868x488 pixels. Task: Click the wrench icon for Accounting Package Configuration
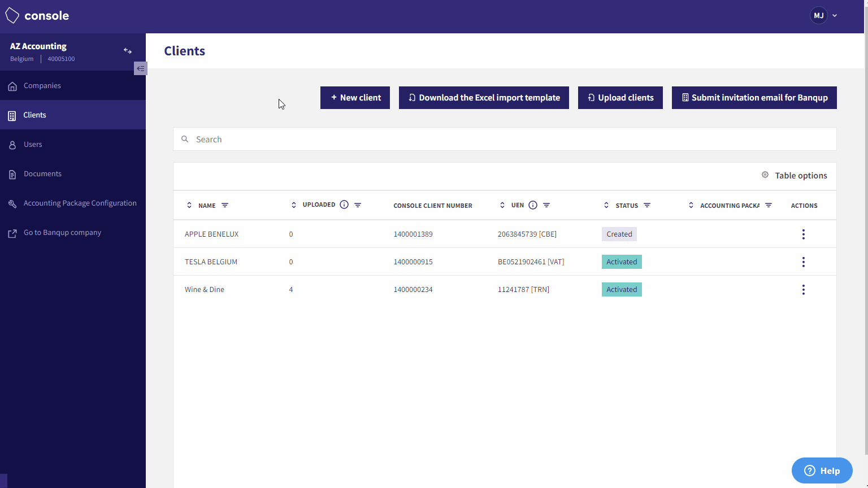click(x=12, y=204)
